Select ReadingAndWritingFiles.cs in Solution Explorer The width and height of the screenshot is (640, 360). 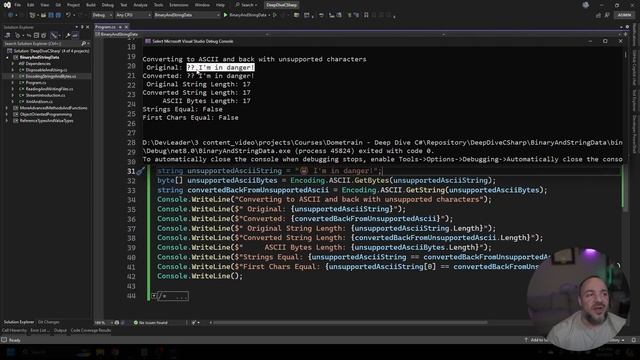pyautogui.click(x=49, y=89)
